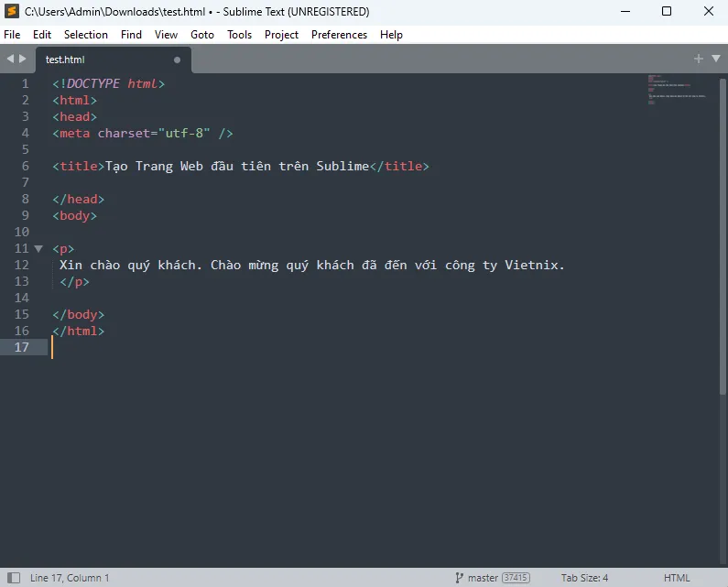Click the master branch indicator
Screen dimensions: 728x587
pyautogui.click(x=483, y=578)
